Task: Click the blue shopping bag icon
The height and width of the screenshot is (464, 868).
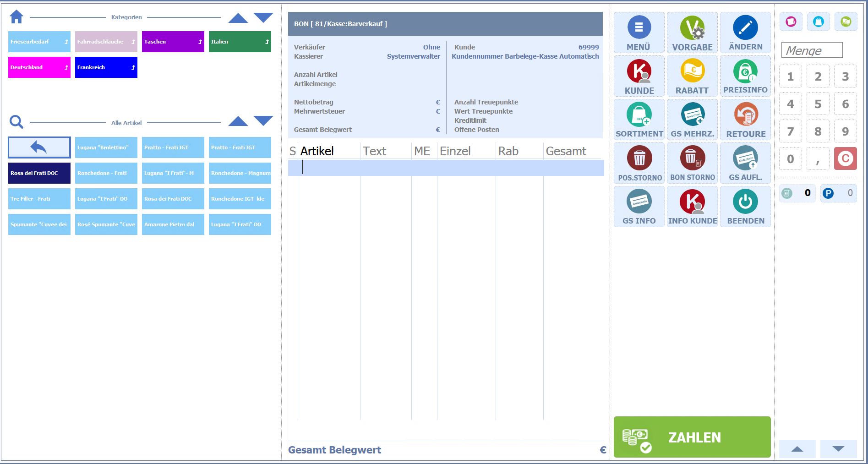Action: [819, 22]
